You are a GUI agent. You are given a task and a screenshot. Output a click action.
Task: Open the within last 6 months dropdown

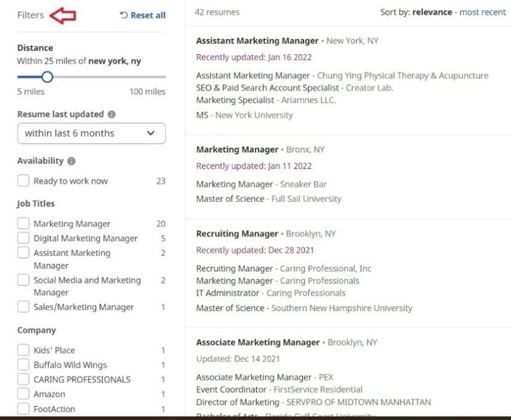[91, 133]
